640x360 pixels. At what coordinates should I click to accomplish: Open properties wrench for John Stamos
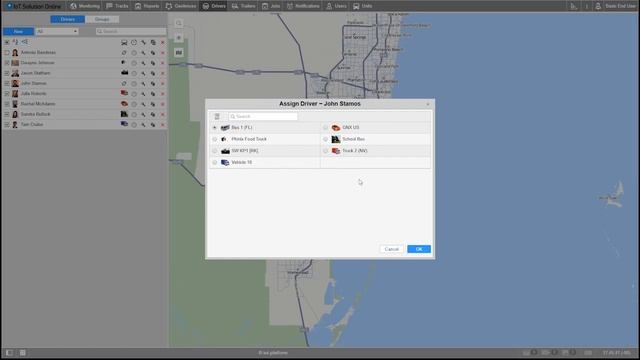pyautogui.click(x=143, y=84)
